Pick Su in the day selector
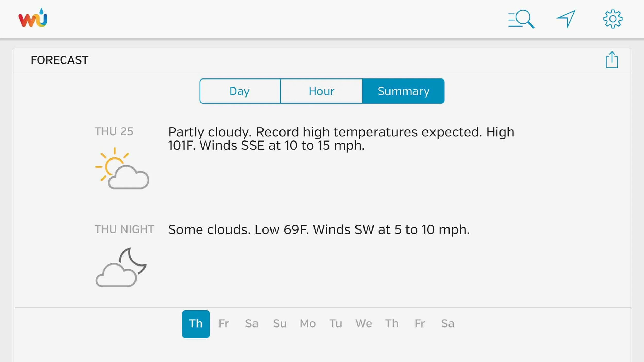This screenshot has height=362, width=644. pos(280,324)
